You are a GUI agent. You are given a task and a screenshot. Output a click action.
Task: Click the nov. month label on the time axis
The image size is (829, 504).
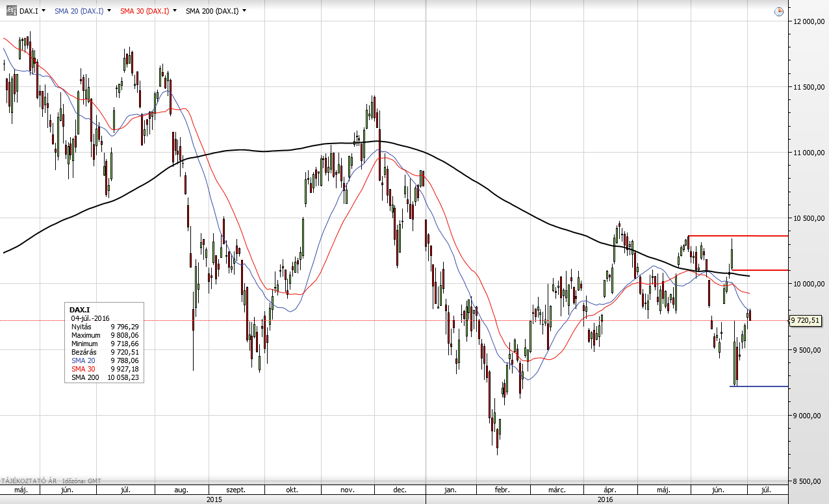tap(348, 490)
